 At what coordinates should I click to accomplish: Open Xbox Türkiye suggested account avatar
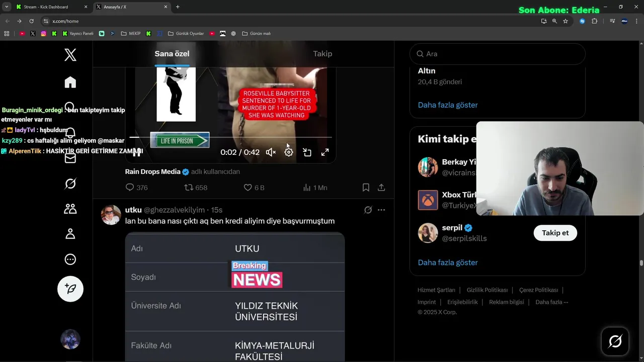pos(428,200)
